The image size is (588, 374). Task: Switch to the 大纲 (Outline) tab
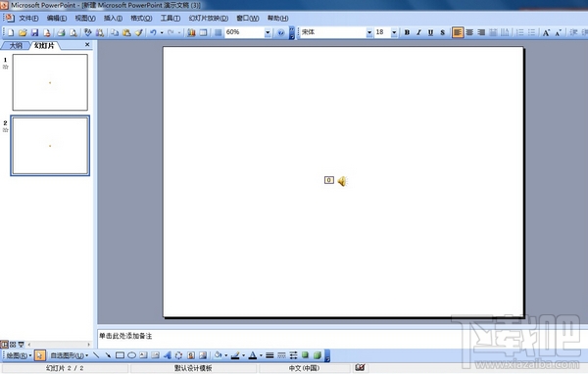(x=16, y=45)
